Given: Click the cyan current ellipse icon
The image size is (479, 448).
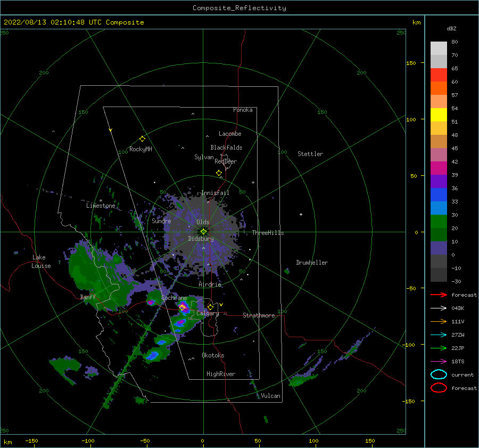Looking at the screenshot, I should coord(439,374).
